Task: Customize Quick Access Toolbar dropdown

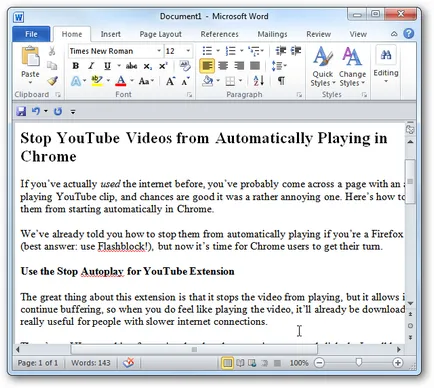Action: coord(73,112)
